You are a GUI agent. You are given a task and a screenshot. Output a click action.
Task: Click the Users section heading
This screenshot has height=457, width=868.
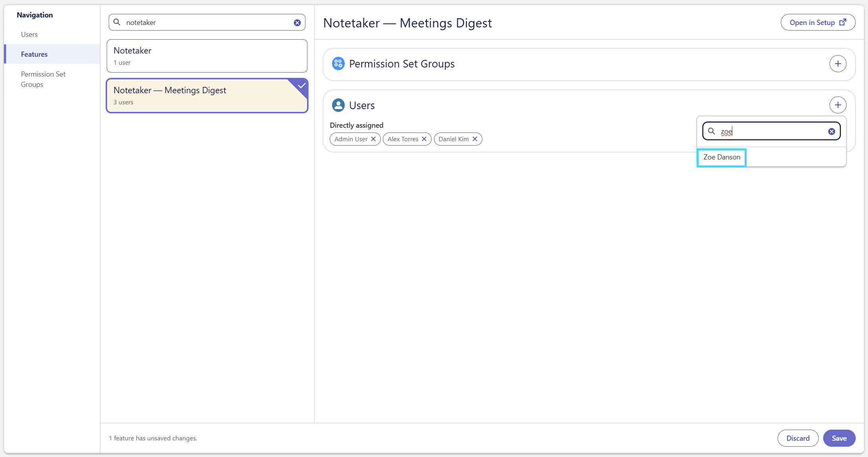pyautogui.click(x=362, y=106)
